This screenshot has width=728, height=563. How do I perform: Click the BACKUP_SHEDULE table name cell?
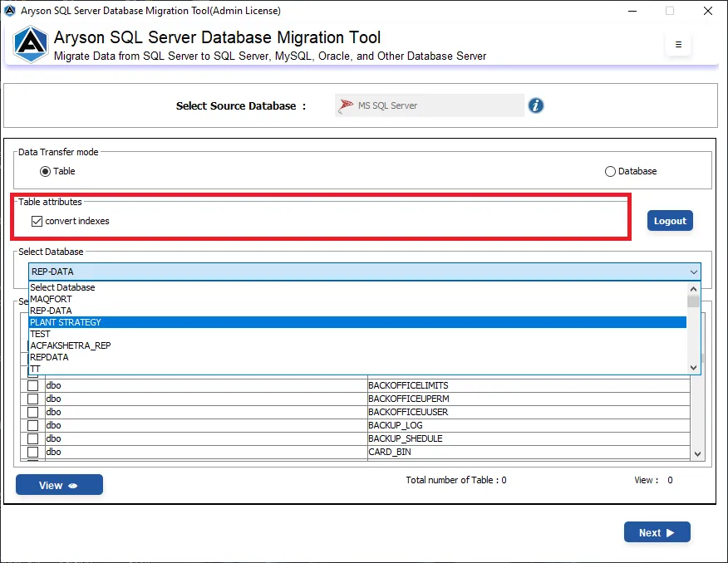[529, 438]
